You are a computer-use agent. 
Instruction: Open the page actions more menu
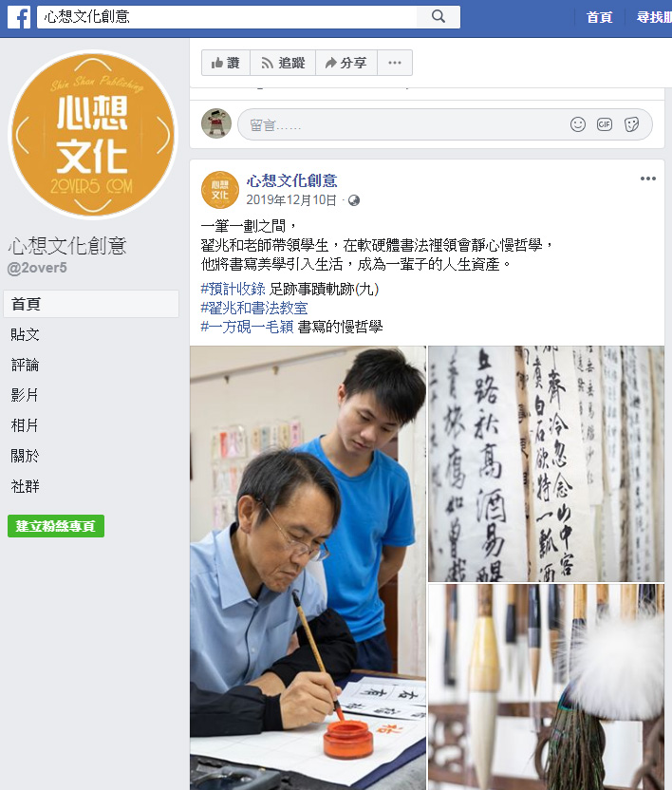point(395,63)
